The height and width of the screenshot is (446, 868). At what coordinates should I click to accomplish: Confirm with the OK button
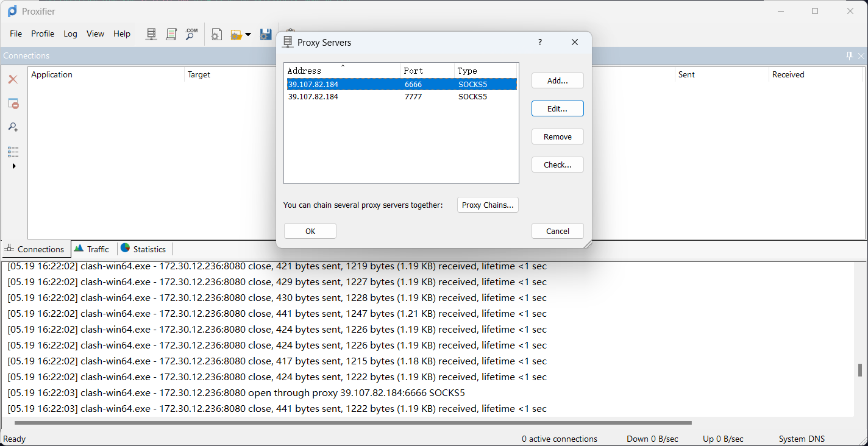click(310, 231)
